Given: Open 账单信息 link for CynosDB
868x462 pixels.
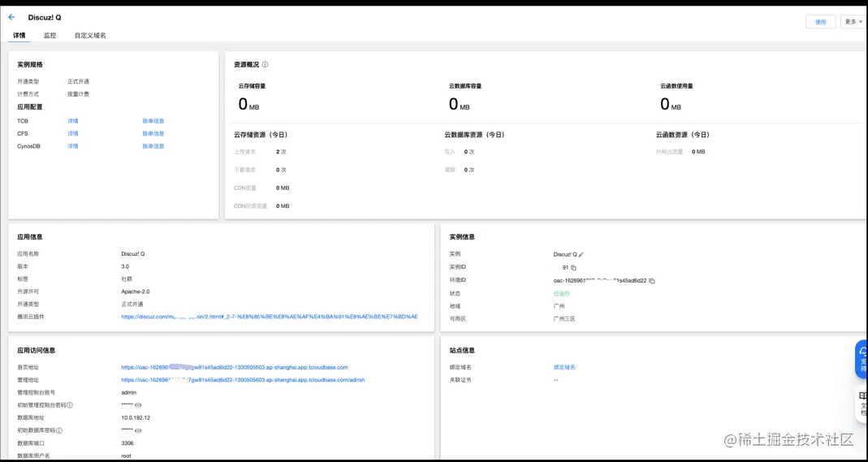Looking at the screenshot, I should (153, 147).
